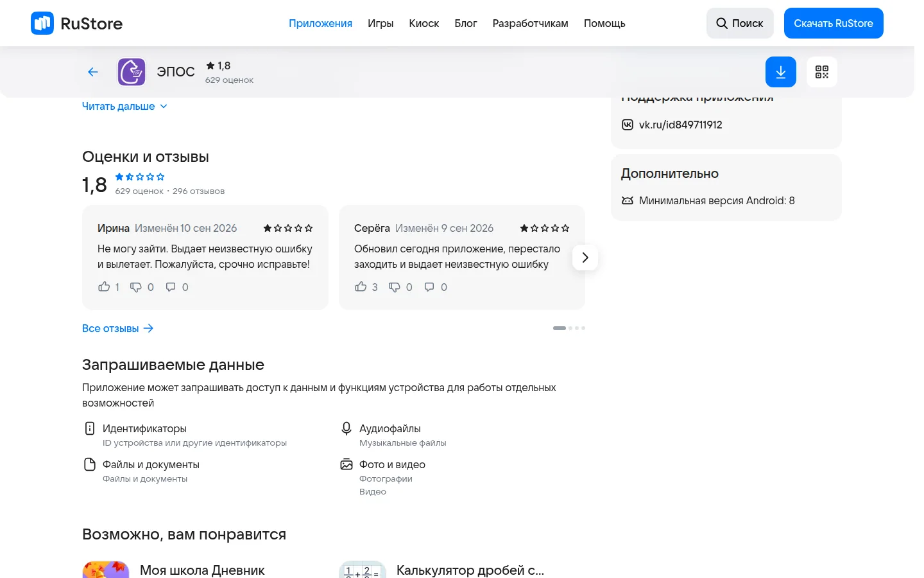
Task: Click the Видео permission detail
Action: 373,492
